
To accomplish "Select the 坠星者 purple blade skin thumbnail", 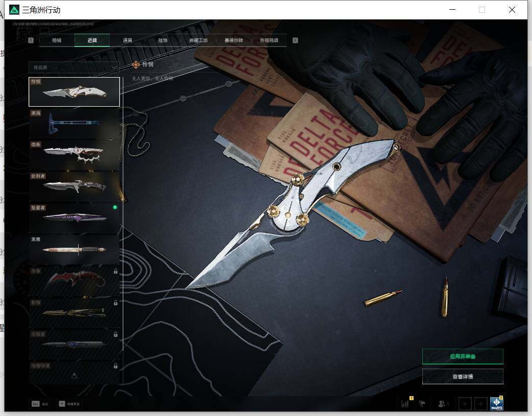I will [75, 217].
